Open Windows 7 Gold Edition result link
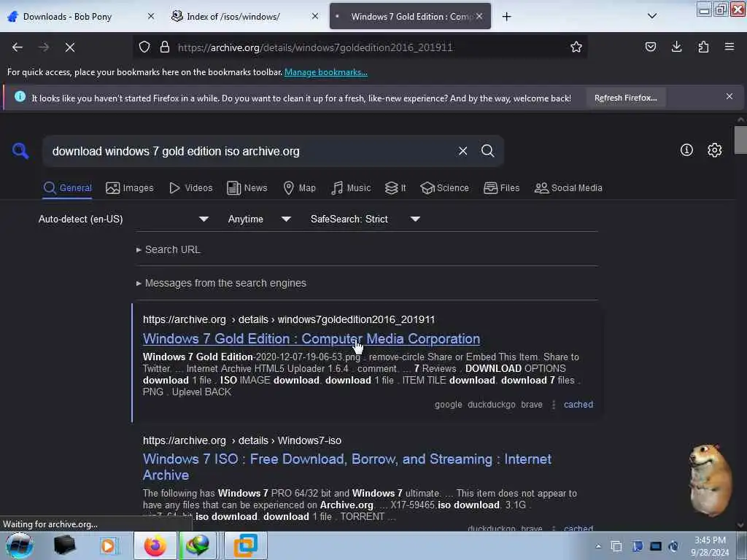The height and width of the screenshot is (560, 747). [x=311, y=338]
